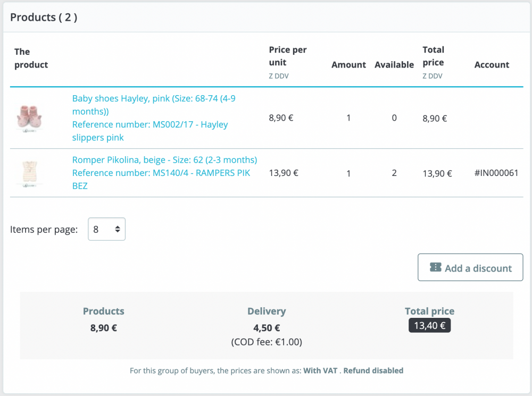Screen dimensions: 532x396
Task: Click the ticket icon on Add a discount
Action: (x=435, y=267)
